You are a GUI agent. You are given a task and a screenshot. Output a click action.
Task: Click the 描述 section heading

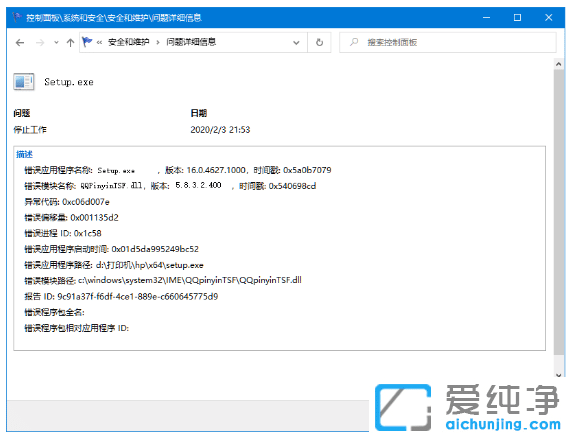pos(24,154)
